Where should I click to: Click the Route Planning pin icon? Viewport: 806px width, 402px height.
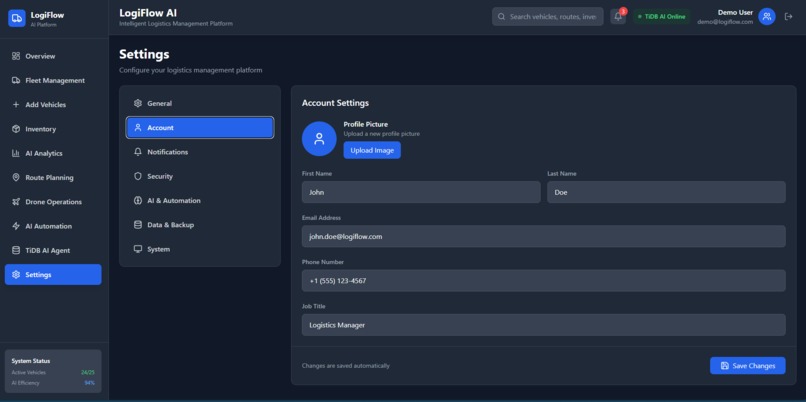[16, 177]
